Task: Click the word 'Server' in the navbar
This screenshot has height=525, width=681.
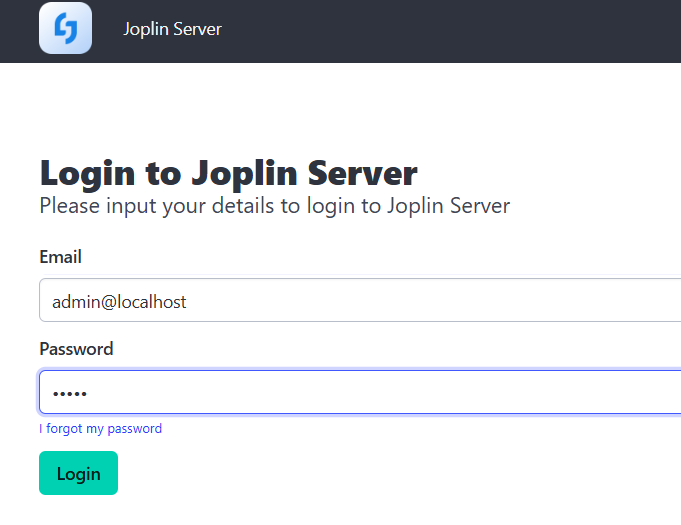Action: tap(197, 29)
